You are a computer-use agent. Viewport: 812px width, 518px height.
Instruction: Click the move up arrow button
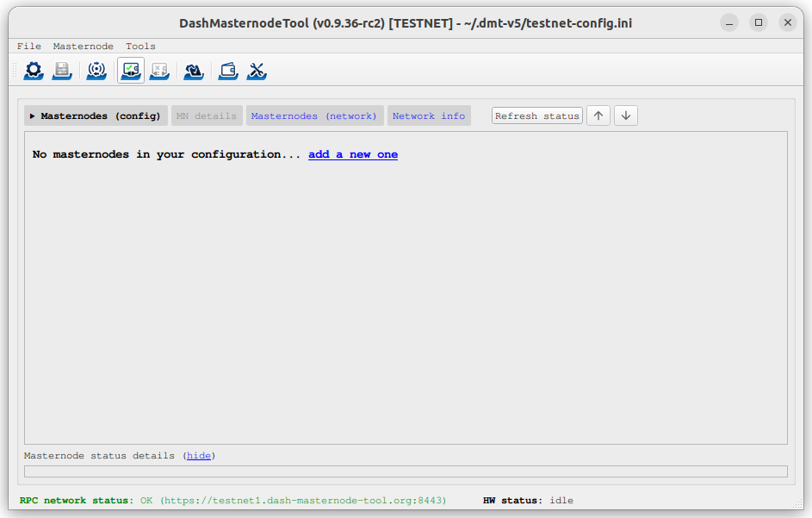[x=598, y=115]
